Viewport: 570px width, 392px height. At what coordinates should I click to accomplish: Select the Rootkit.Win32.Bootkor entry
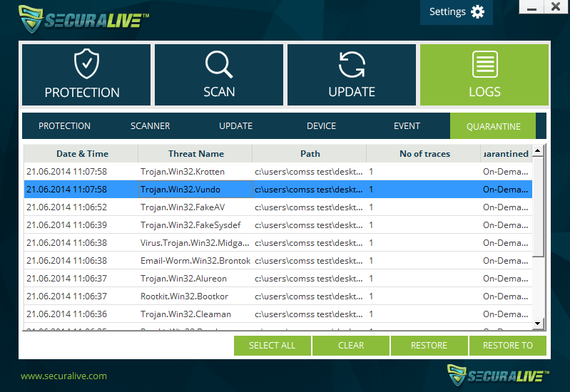[278, 296]
